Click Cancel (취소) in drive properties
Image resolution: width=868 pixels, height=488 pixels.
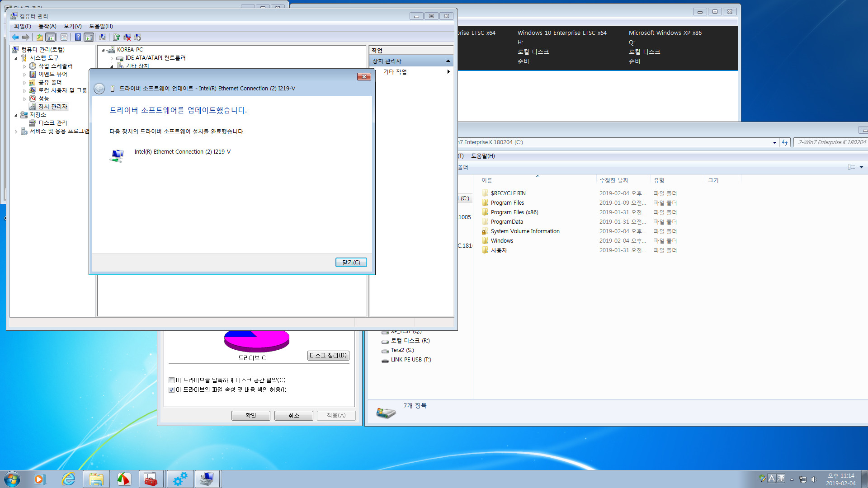click(293, 416)
